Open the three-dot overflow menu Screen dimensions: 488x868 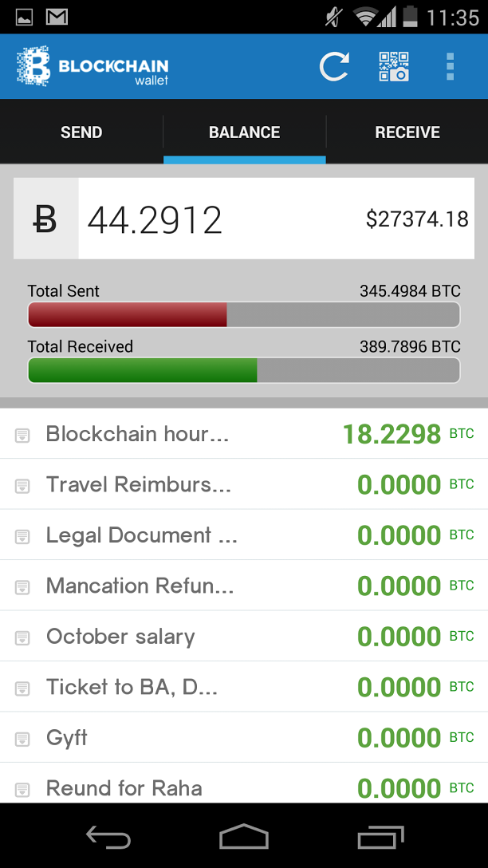tap(451, 67)
